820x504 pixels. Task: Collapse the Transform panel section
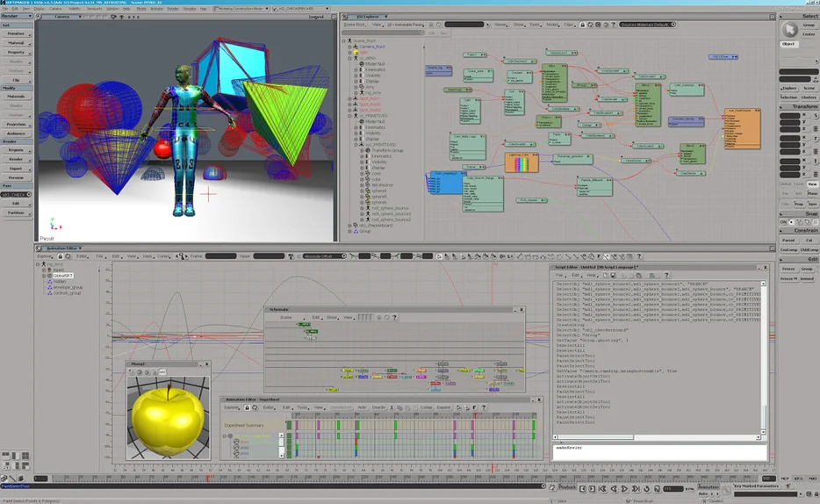tap(782, 106)
